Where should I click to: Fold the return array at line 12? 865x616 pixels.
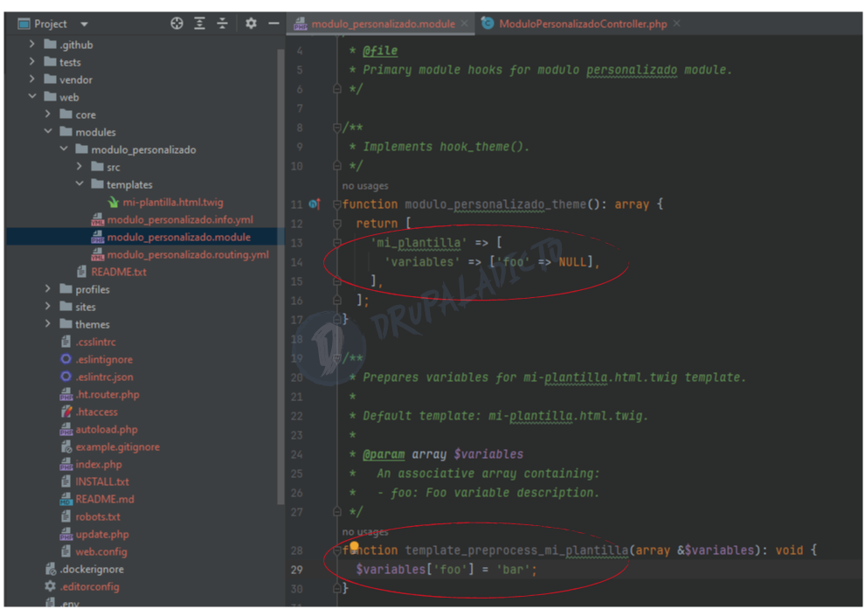point(336,224)
